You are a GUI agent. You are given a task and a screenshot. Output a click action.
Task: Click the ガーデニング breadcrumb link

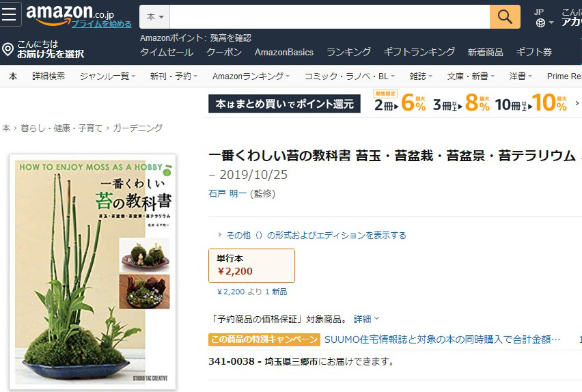coord(138,128)
